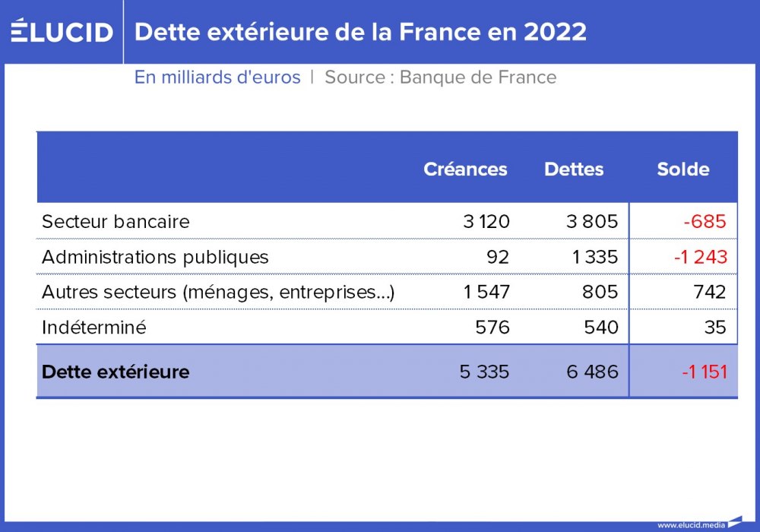Click the 5 335 total créances value
The image size is (760, 532).
click(484, 372)
